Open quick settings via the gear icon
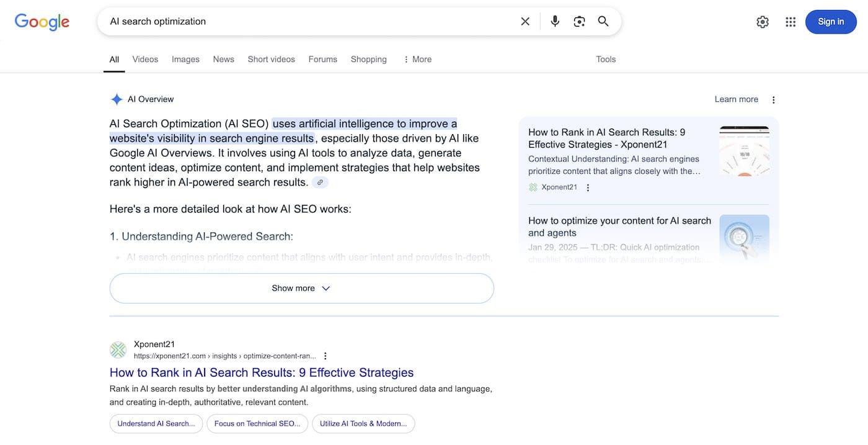Image resolution: width=868 pixels, height=445 pixels. tap(762, 20)
